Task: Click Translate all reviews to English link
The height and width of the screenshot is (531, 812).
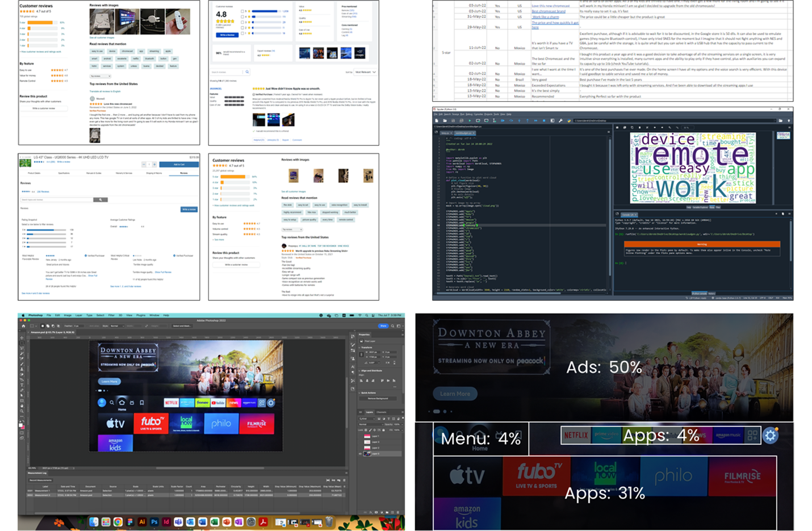Action: [x=105, y=91]
